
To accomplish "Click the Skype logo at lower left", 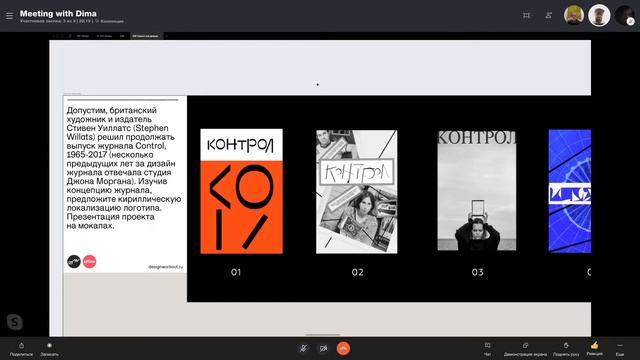I will tap(15, 322).
